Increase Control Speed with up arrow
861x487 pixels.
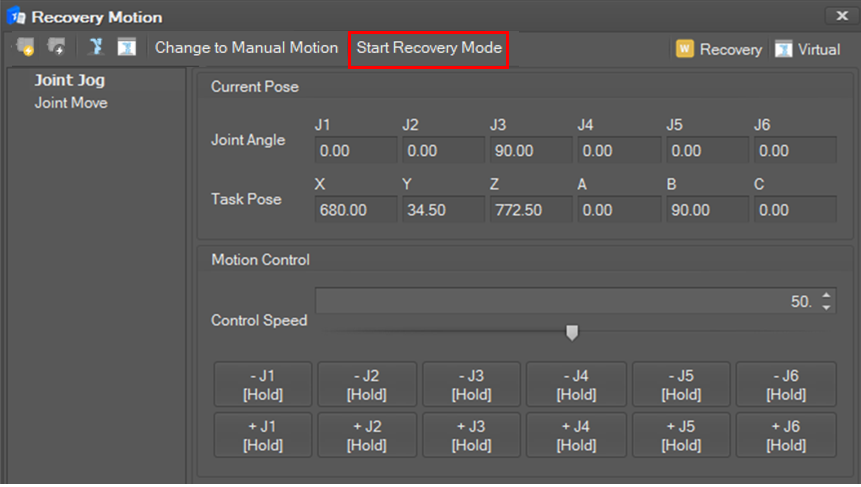[826, 295]
